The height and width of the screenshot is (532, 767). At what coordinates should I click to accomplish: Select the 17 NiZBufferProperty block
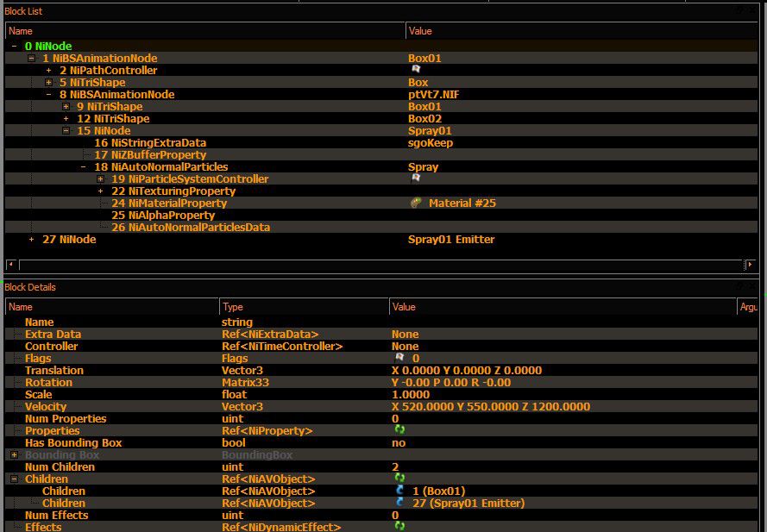click(x=150, y=154)
